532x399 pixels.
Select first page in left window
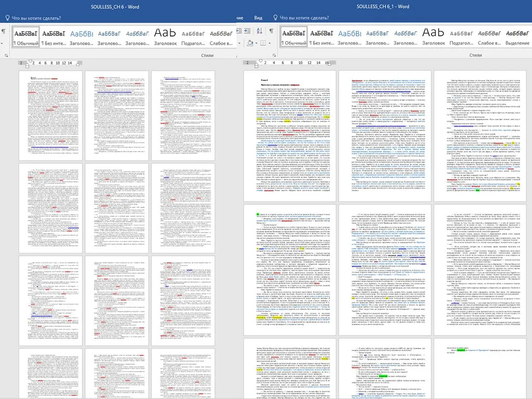click(x=50, y=115)
